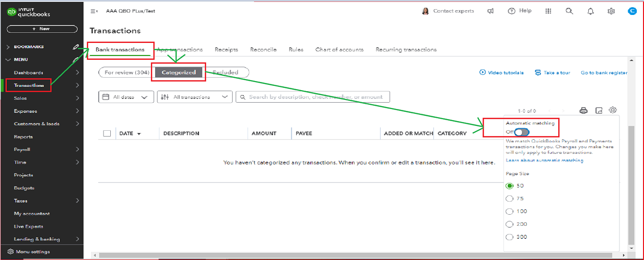Open the Help question mark icon

[x=512, y=11]
